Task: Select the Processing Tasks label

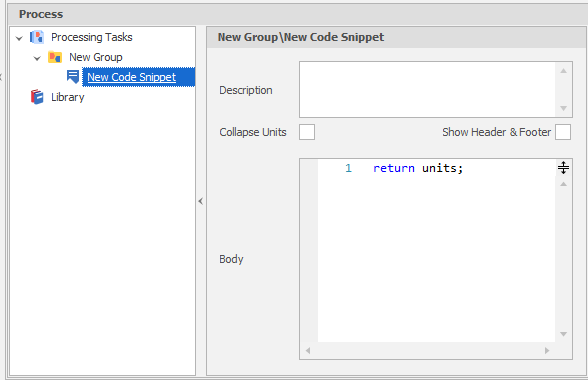Action: [x=92, y=37]
